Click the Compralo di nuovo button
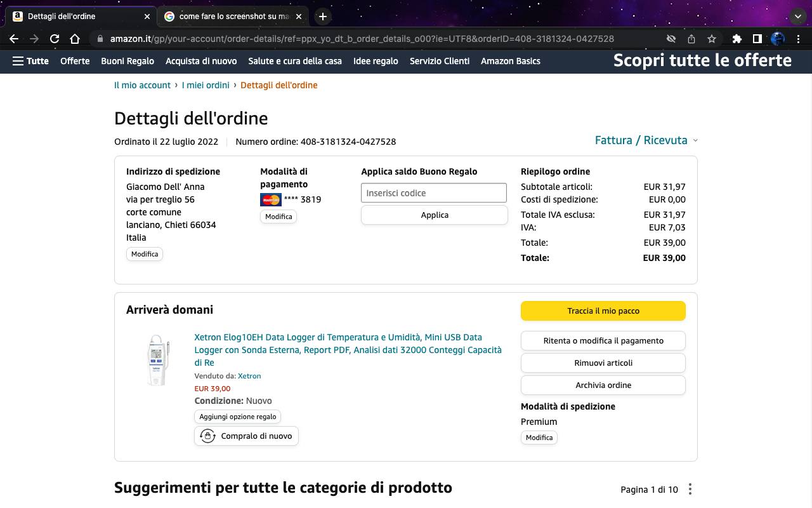This screenshot has width=812, height=508. (246, 436)
